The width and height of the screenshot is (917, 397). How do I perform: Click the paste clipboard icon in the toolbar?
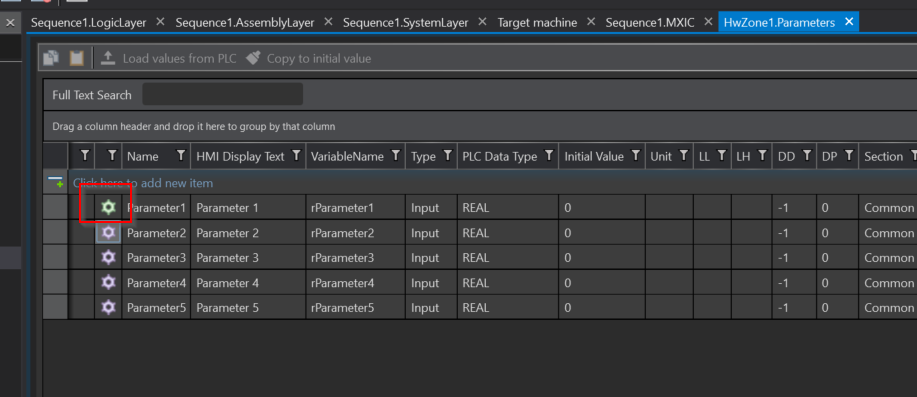coord(77,58)
